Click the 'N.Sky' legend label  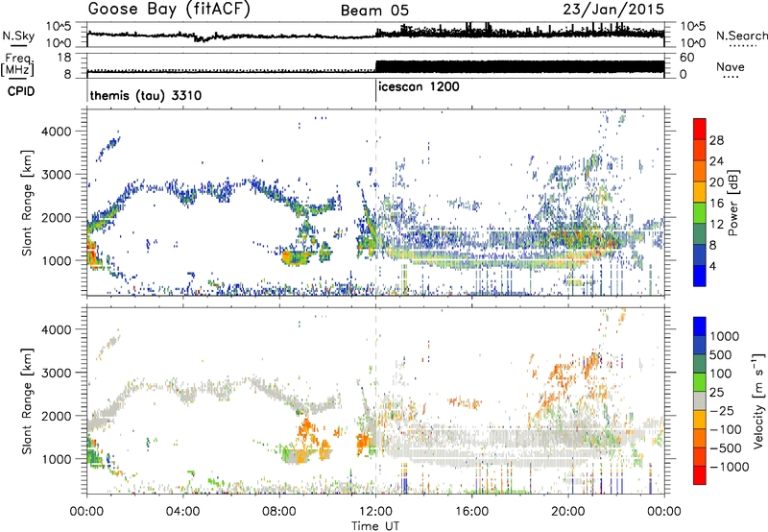click(18, 36)
